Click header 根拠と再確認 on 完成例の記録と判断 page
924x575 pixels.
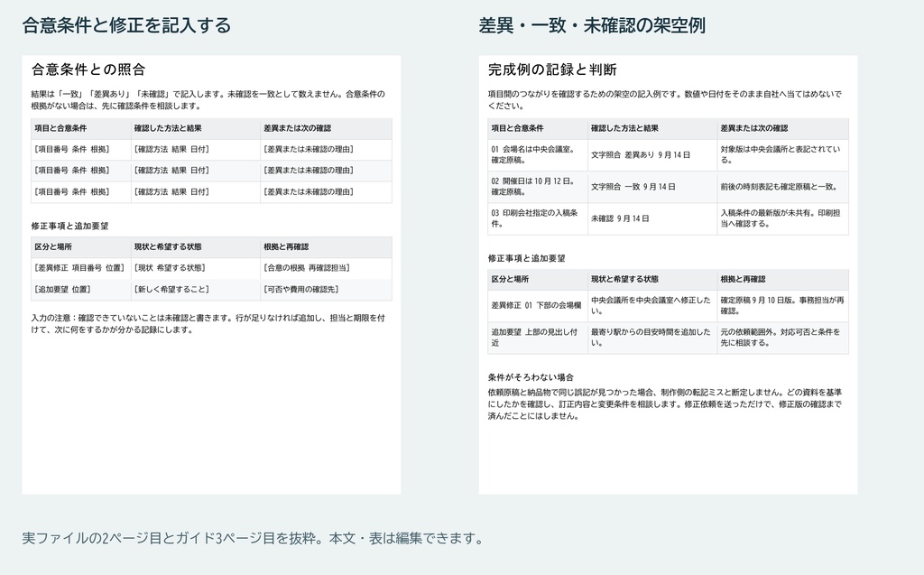(782, 280)
